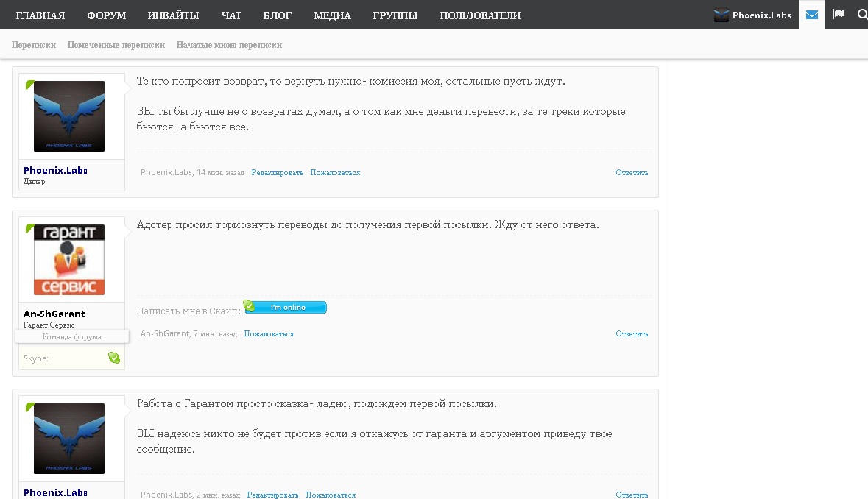
Task: Click the Skype "I'm online" badge
Action: tap(285, 307)
